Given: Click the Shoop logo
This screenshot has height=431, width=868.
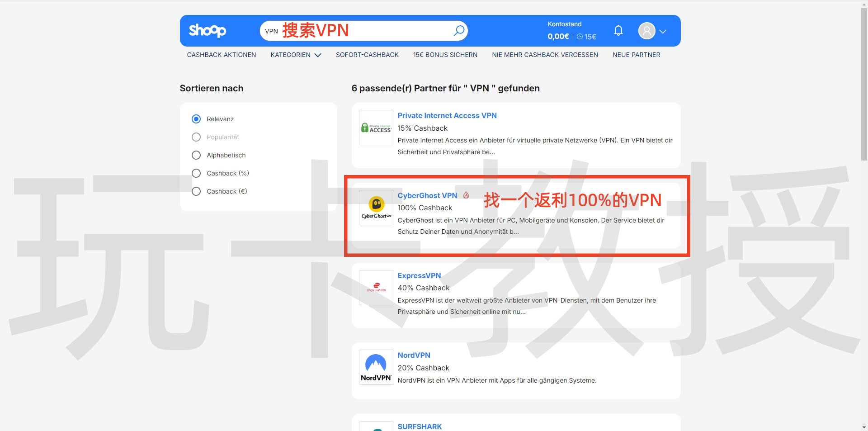Looking at the screenshot, I should (207, 31).
